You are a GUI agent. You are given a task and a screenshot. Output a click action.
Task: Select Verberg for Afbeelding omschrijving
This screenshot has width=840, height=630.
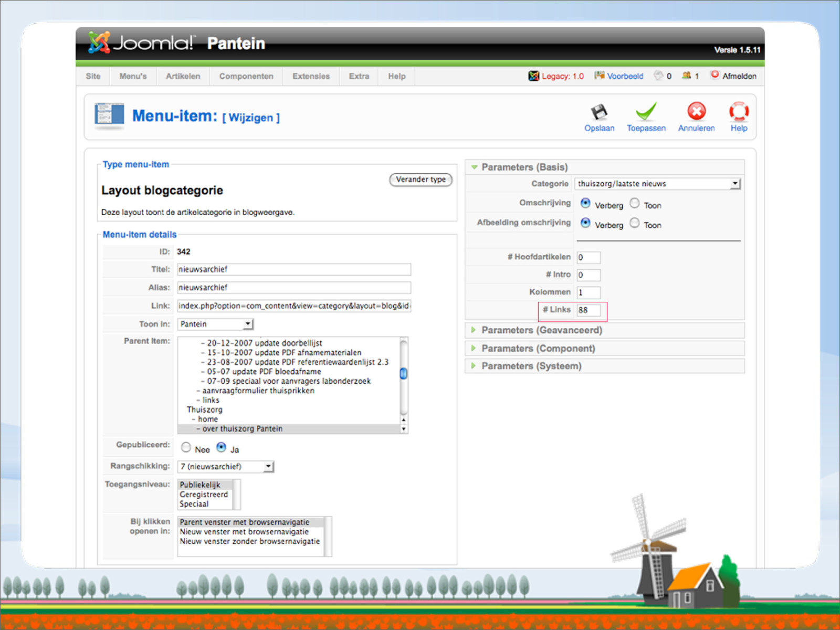585,223
